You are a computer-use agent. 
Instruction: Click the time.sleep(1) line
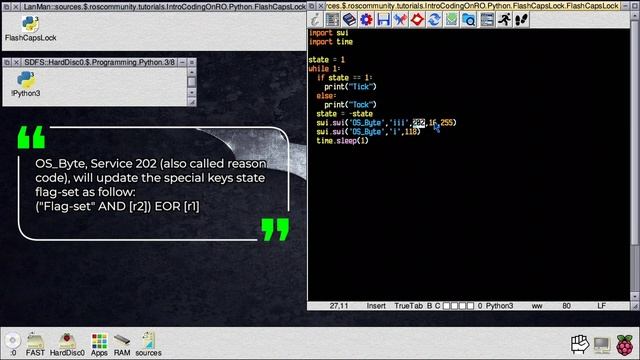click(342, 140)
